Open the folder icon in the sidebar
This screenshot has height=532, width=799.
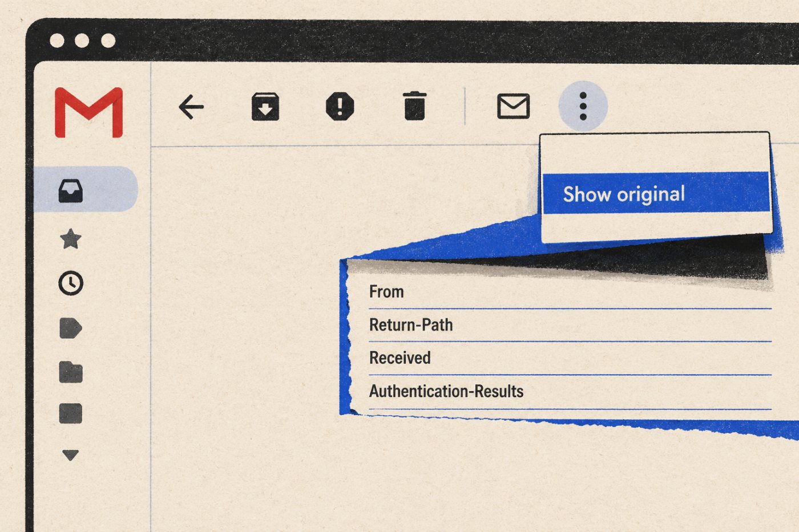tap(71, 372)
